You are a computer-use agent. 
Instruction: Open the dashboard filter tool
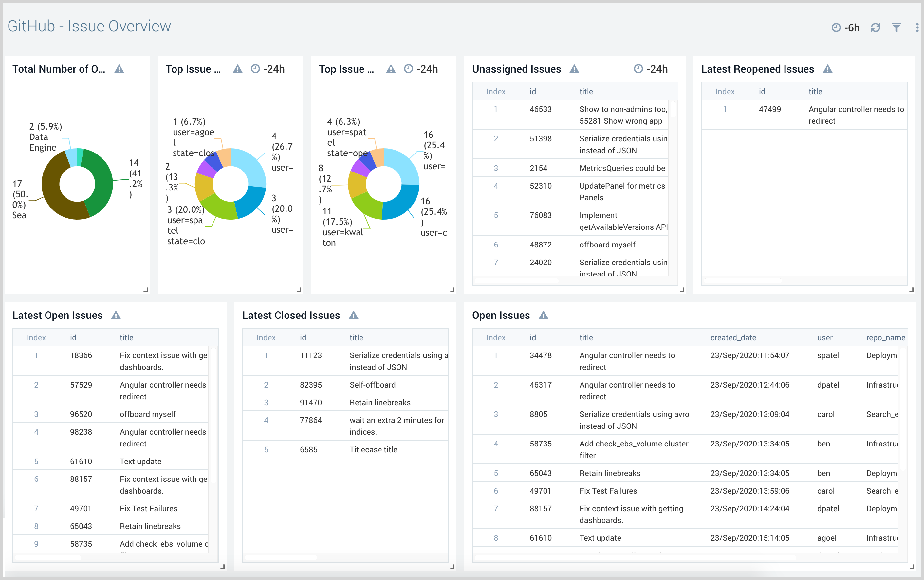[897, 27]
